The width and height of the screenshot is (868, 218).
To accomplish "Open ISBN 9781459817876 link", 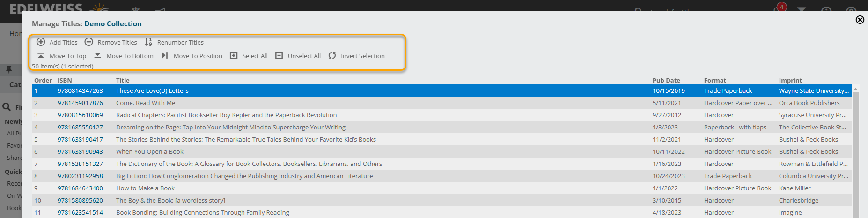I will coord(80,103).
